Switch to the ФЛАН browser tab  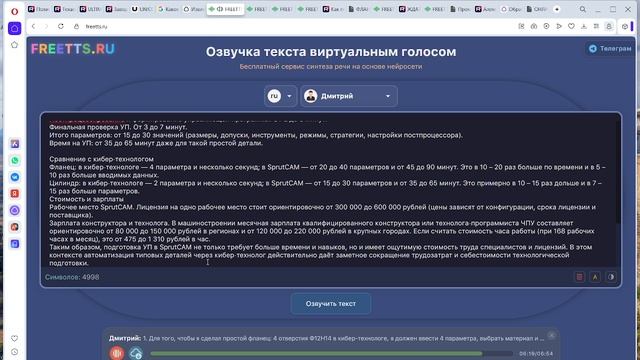point(358,9)
